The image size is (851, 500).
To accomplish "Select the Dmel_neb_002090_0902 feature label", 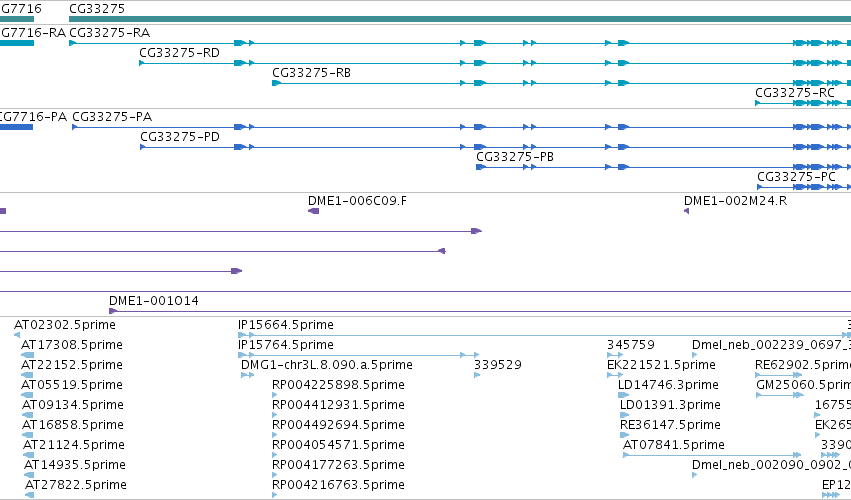I will click(x=771, y=465).
